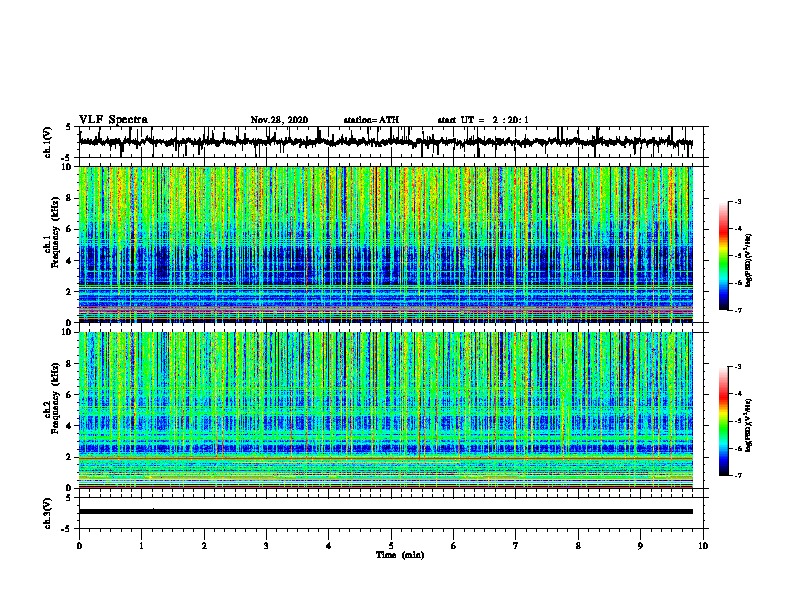Click the ch.3 black signal band

[385, 512]
